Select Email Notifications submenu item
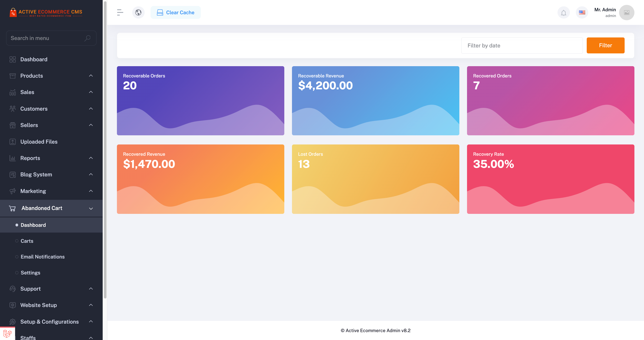Screen dimensions: 644x340 click(x=43, y=257)
